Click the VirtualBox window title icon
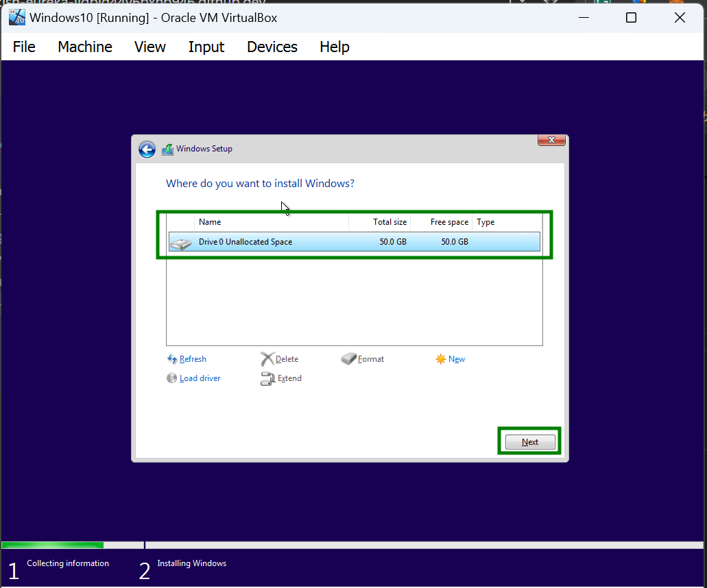The height and width of the screenshot is (588, 707). [x=17, y=18]
